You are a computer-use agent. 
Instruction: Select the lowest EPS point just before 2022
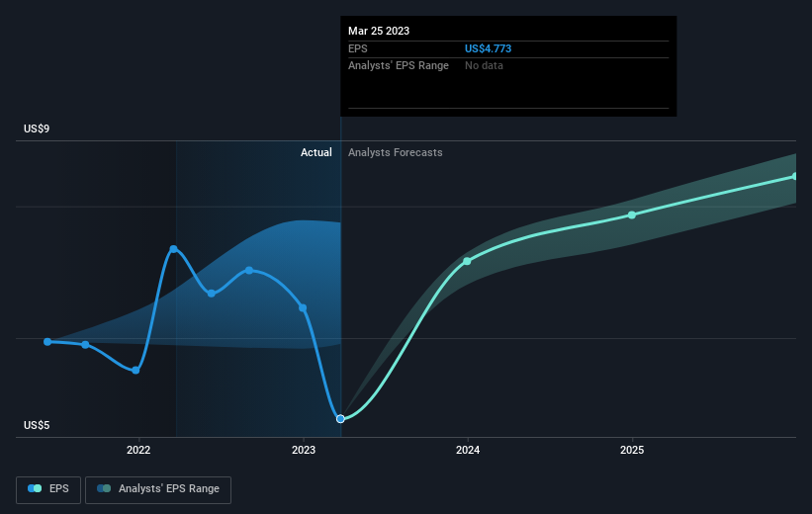[135, 370]
